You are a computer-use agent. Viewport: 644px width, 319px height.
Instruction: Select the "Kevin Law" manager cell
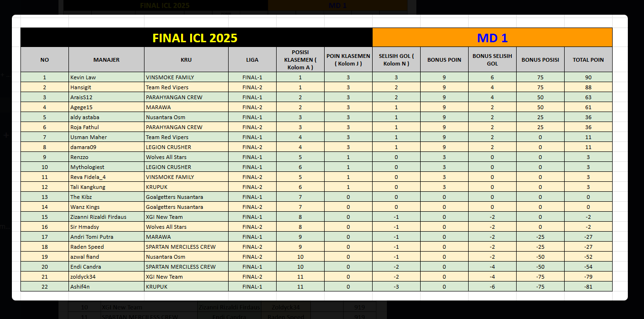click(x=106, y=77)
